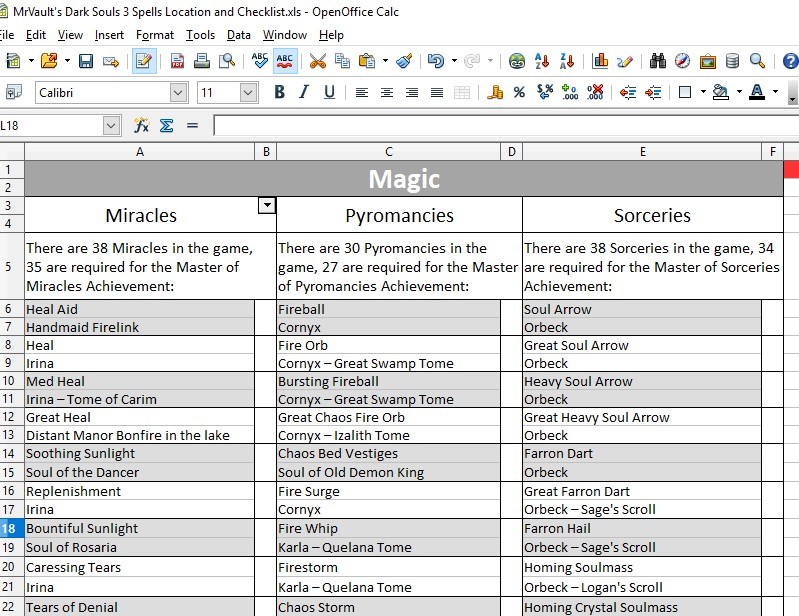799x616 pixels.
Task: Toggle Edit File mode
Action: tap(144, 61)
